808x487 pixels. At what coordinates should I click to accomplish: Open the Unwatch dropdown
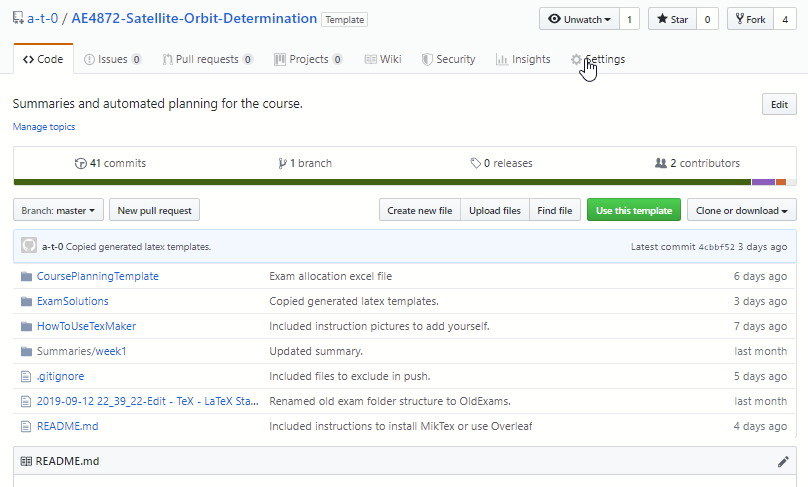point(579,19)
